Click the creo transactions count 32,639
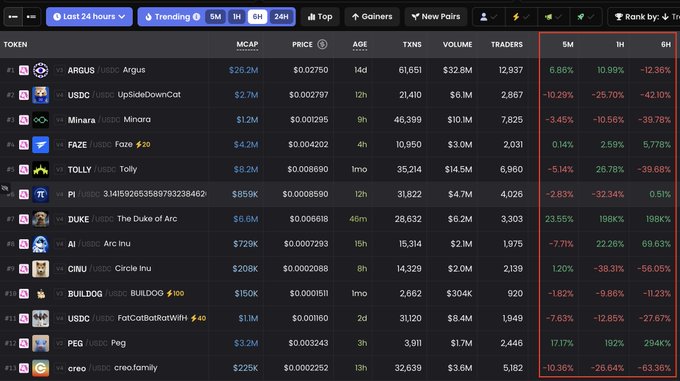 coord(408,368)
